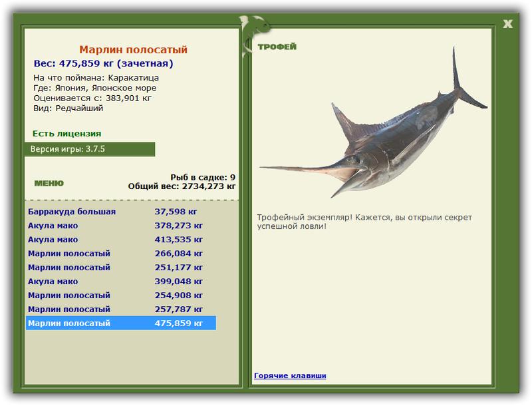The image size is (532, 406).
Task: Open the МЕНЮ button
Action: (49, 183)
